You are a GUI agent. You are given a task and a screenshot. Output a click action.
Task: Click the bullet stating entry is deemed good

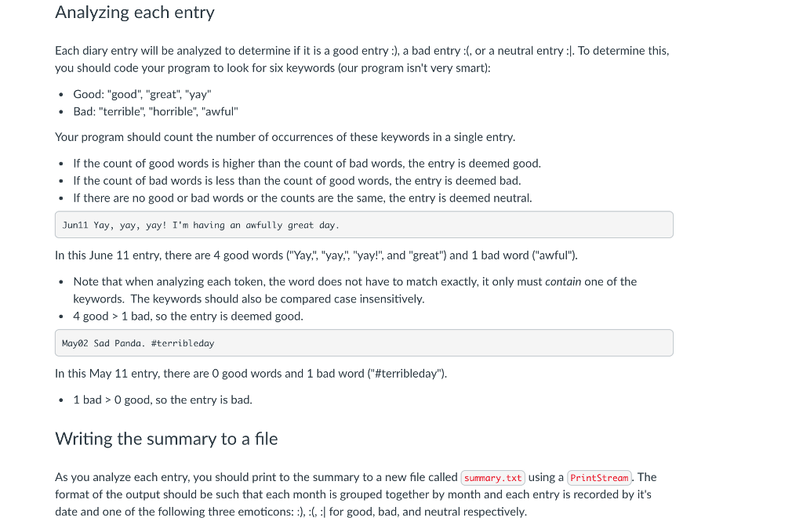[x=307, y=164]
